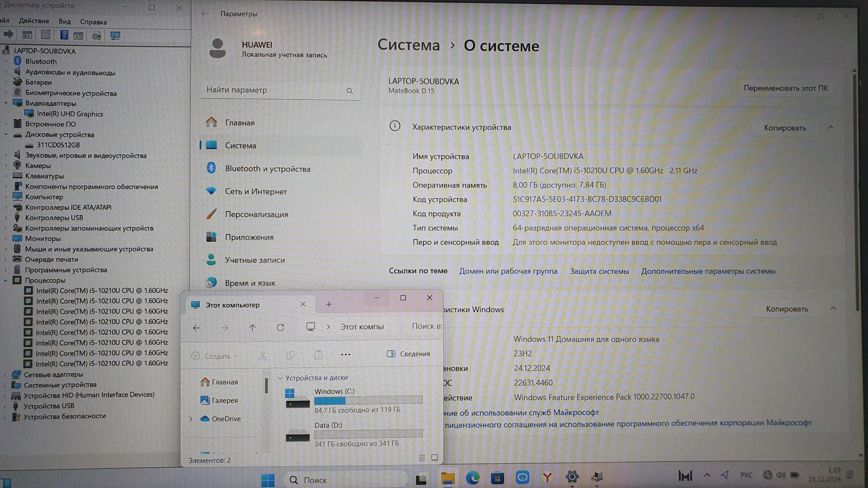Image resolution: width=868 pixels, height=488 pixels.
Task: Click the search magnifier in Find a setting box
Action: 350,91
